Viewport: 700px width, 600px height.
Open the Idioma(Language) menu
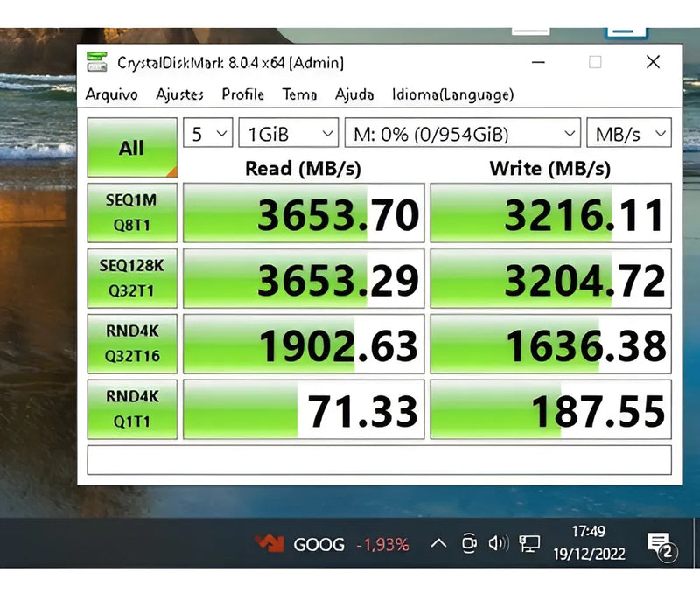tap(452, 94)
